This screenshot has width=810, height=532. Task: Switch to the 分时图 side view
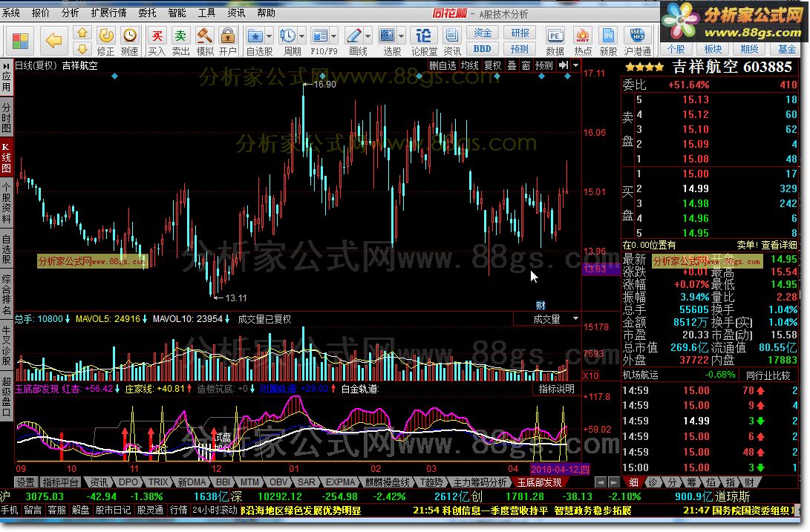(6, 117)
